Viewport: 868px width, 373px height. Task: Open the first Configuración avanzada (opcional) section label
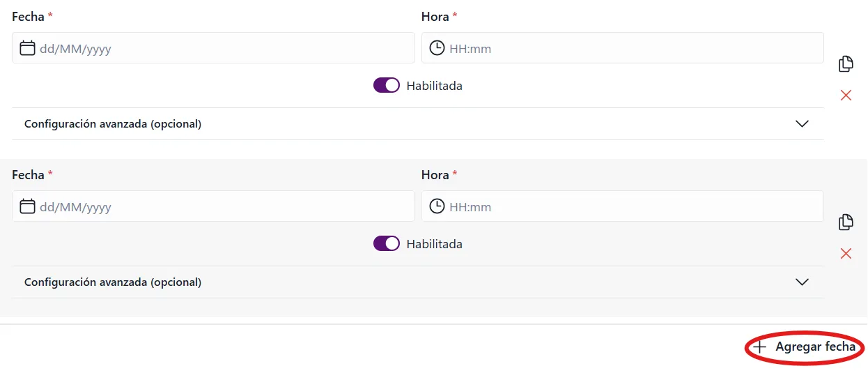point(113,124)
